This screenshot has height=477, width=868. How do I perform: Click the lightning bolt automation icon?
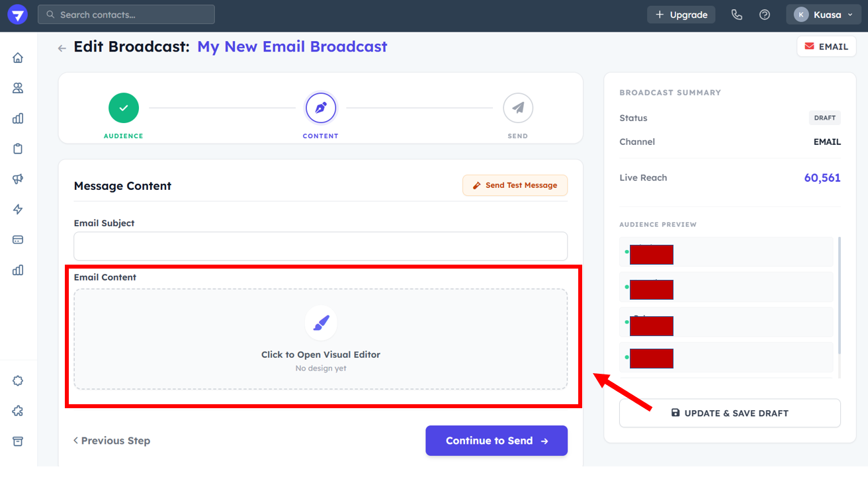pos(18,210)
